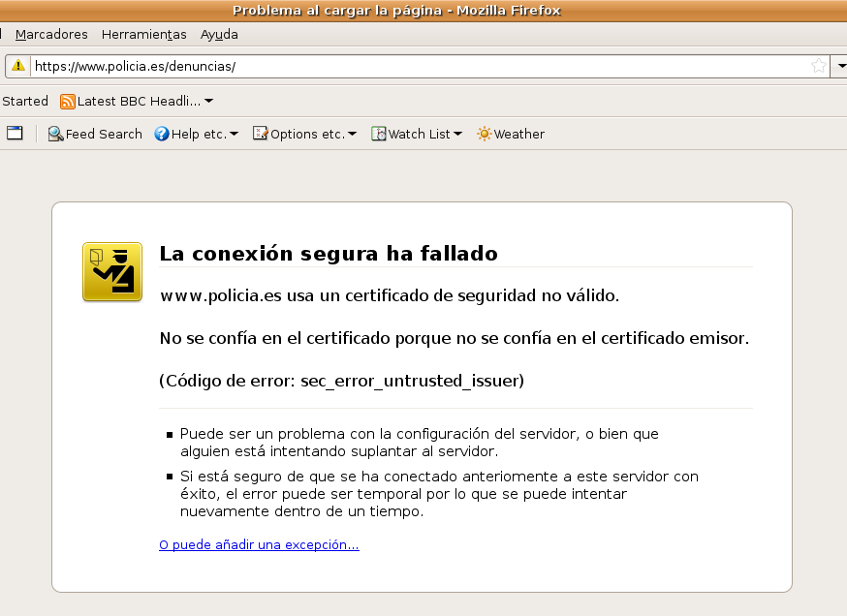Click the text 'sec_error_untrusted_issuer' error code
Viewport: 847px width, 616px height.
410,382
